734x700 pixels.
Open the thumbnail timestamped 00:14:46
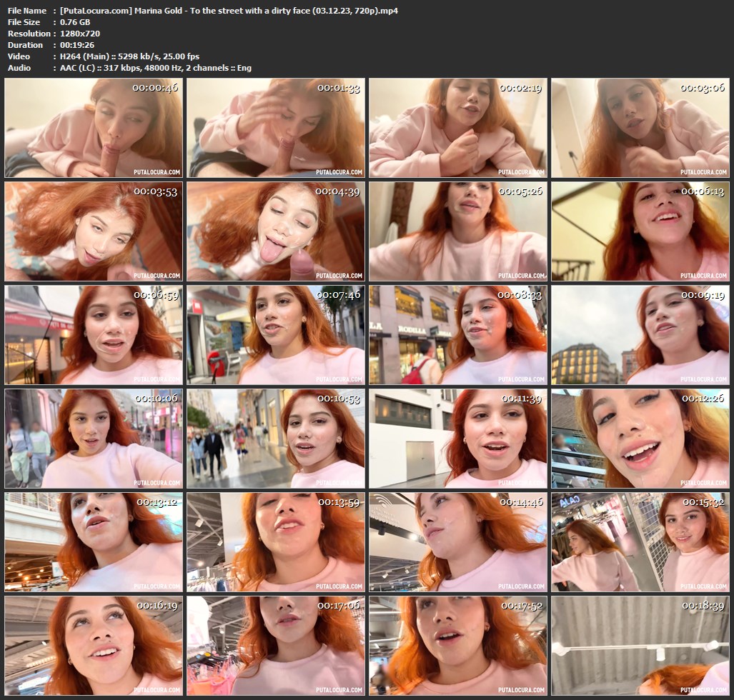click(x=457, y=542)
